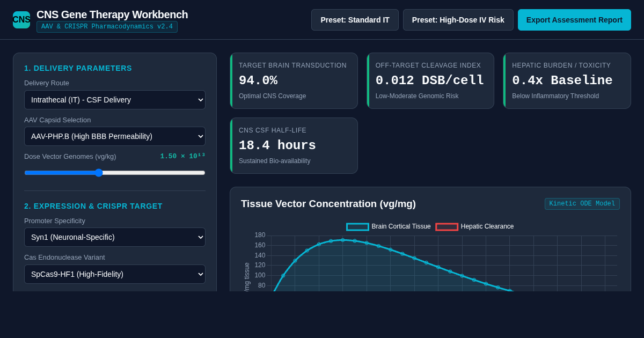Click the Sustained Bio-availability caption
The width and height of the screenshot is (644, 338).
point(274,161)
